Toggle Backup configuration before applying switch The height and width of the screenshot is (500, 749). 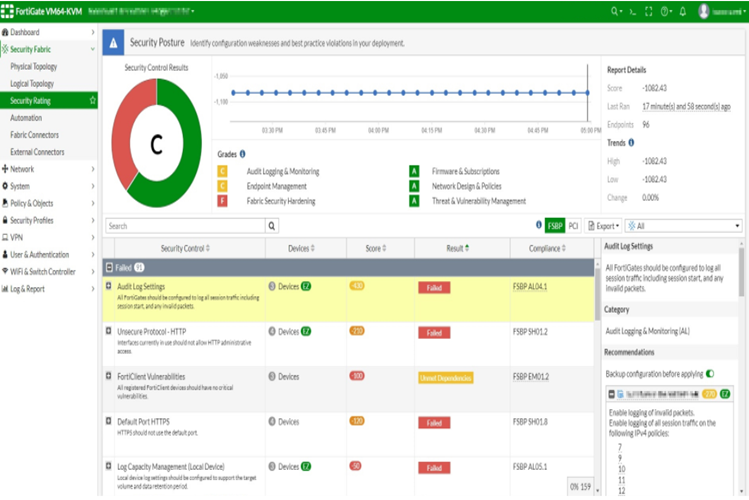point(710,373)
